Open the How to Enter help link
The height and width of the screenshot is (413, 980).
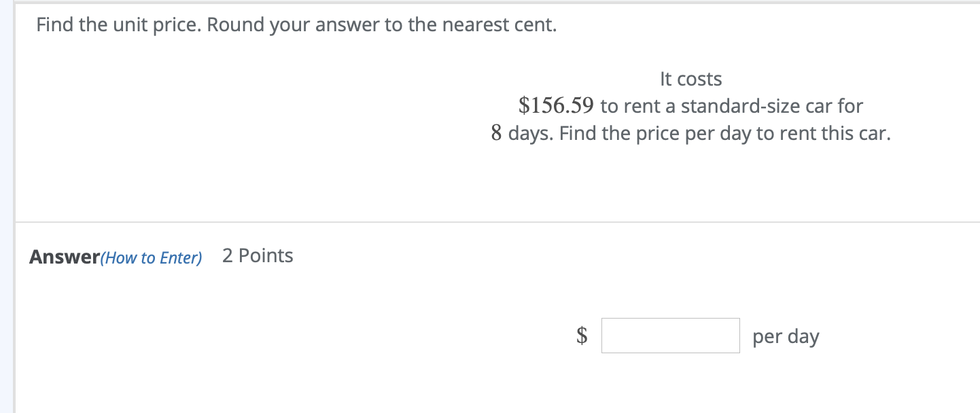(x=151, y=258)
